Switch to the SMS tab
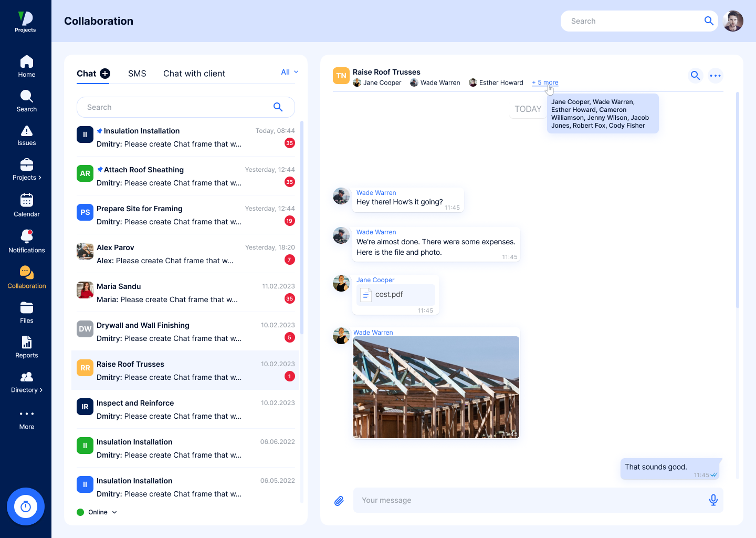Viewport: 756px width, 538px height. [x=137, y=74]
